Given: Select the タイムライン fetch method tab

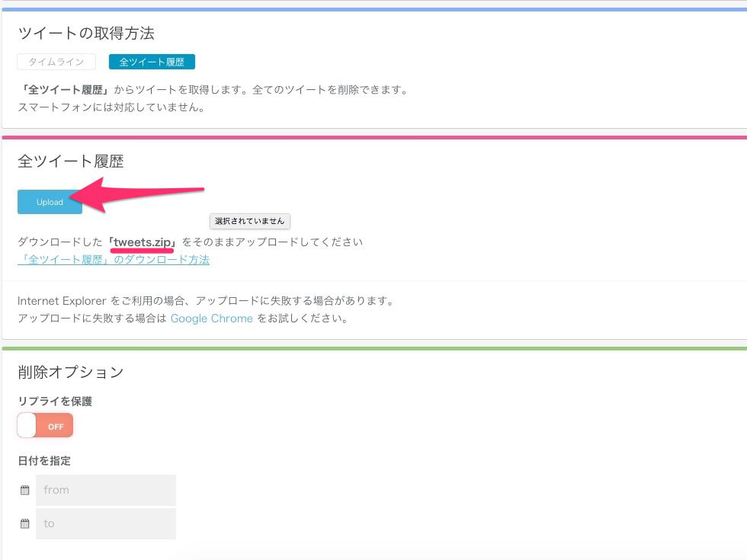Looking at the screenshot, I should 56,62.
